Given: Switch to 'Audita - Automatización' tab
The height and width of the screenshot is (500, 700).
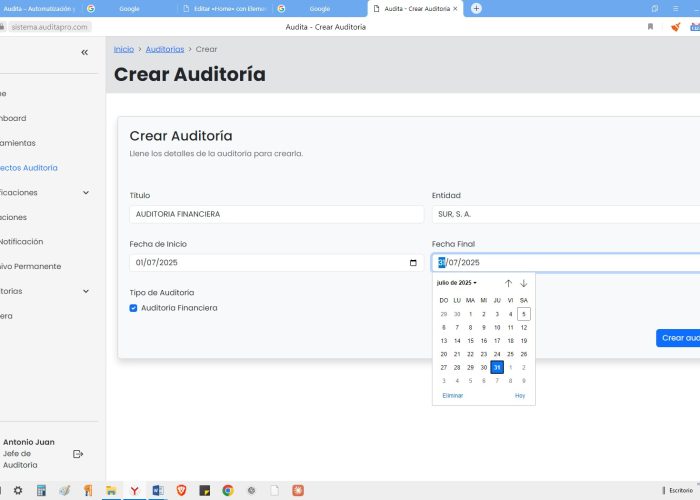Looking at the screenshot, I should [39, 8].
